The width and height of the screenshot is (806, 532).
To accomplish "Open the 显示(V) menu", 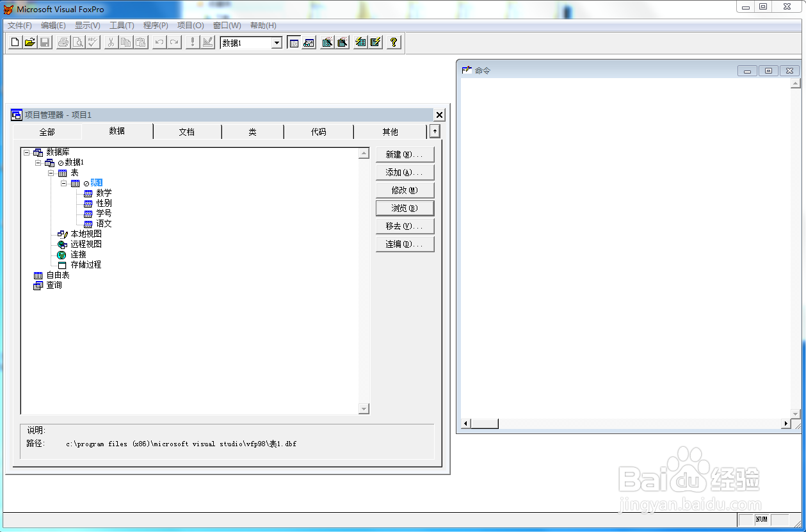I will pos(88,26).
